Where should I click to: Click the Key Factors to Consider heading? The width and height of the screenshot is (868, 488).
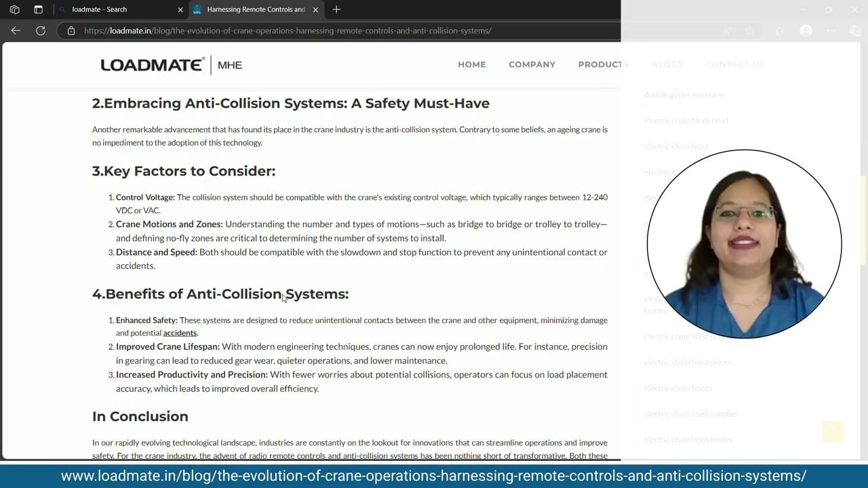184,171
